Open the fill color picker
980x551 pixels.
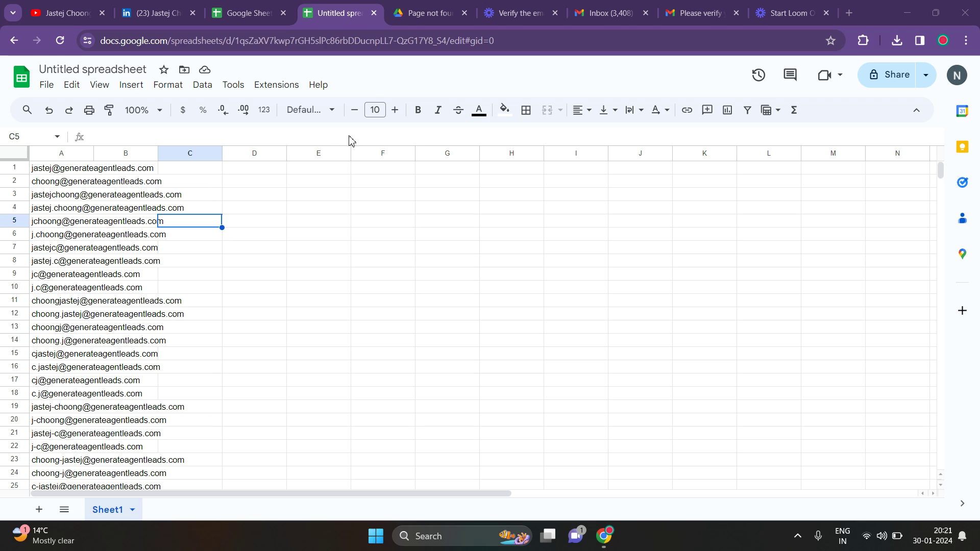(x=504, y=110)
